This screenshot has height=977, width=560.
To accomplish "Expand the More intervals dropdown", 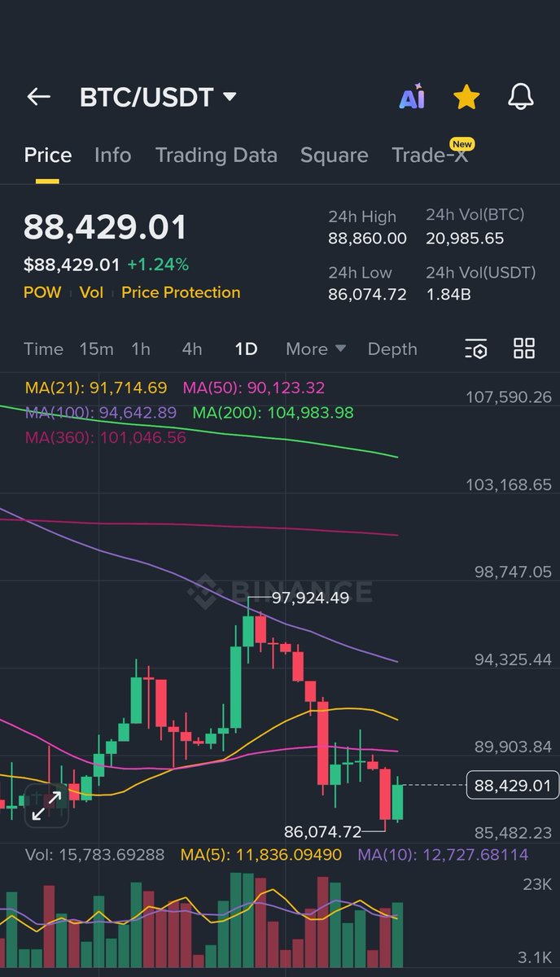I will (316, 348).
